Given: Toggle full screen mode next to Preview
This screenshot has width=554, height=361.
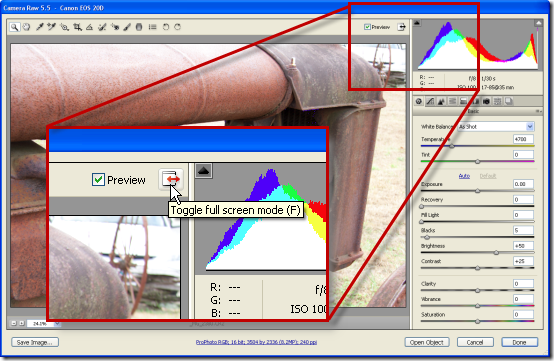Looking at the screenshot, I should point(401,27).
